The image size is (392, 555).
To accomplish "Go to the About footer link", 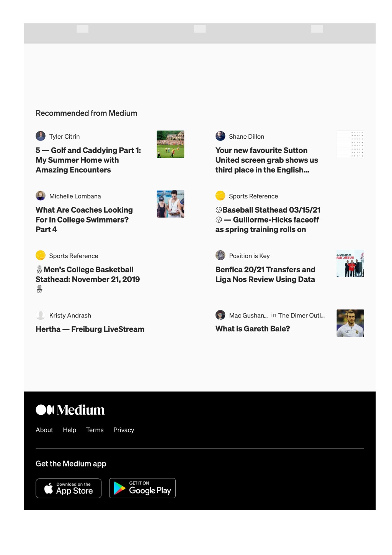I will 44,430.
